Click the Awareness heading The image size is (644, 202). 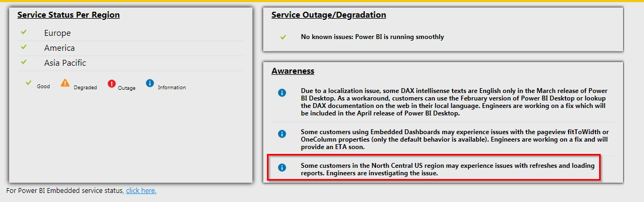(x=293, y=71)
